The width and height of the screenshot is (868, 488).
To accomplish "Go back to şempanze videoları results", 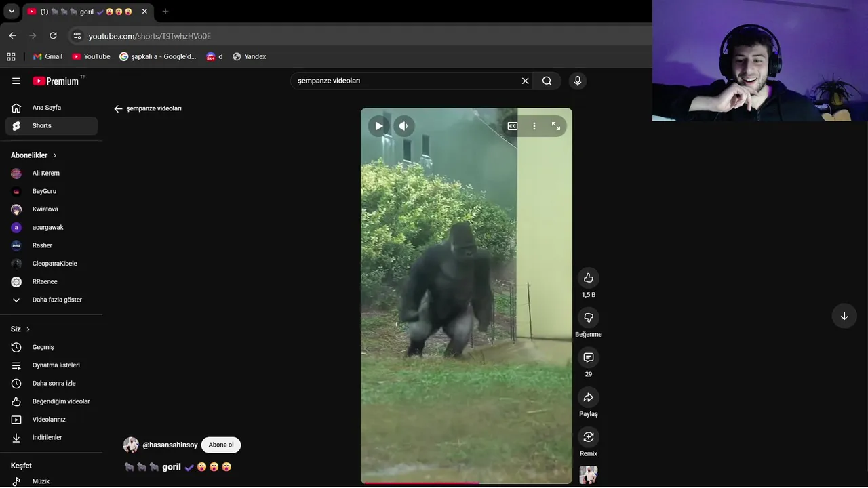I will point(118,108).
